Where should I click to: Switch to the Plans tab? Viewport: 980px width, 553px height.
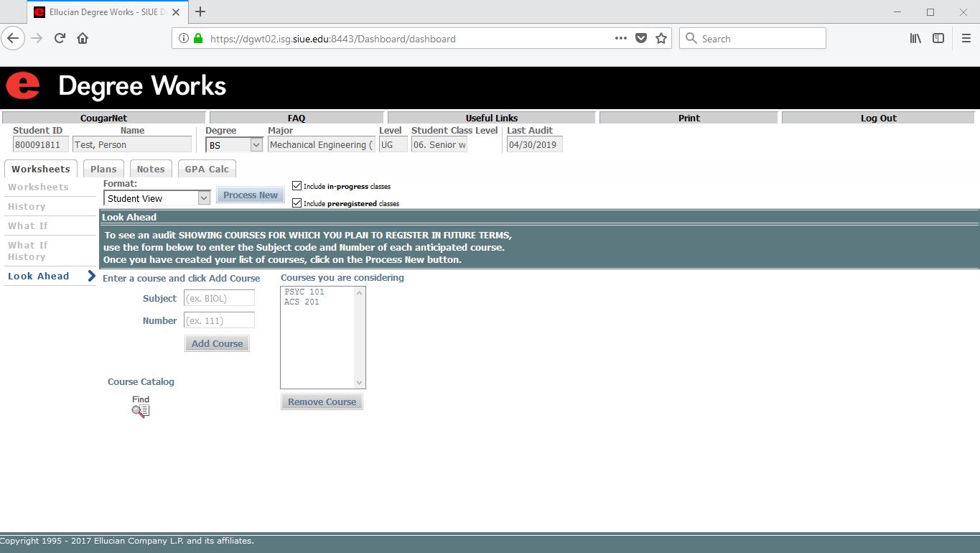[103, 169]
